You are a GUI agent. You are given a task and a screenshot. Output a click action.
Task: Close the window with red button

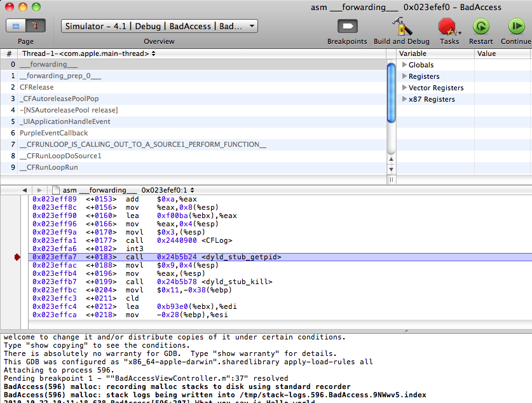pos(10,7)
